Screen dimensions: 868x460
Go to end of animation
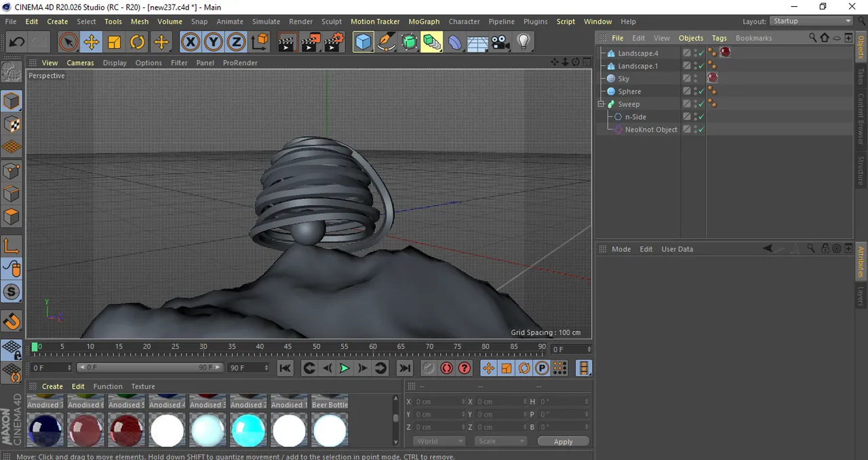point(404,368)
